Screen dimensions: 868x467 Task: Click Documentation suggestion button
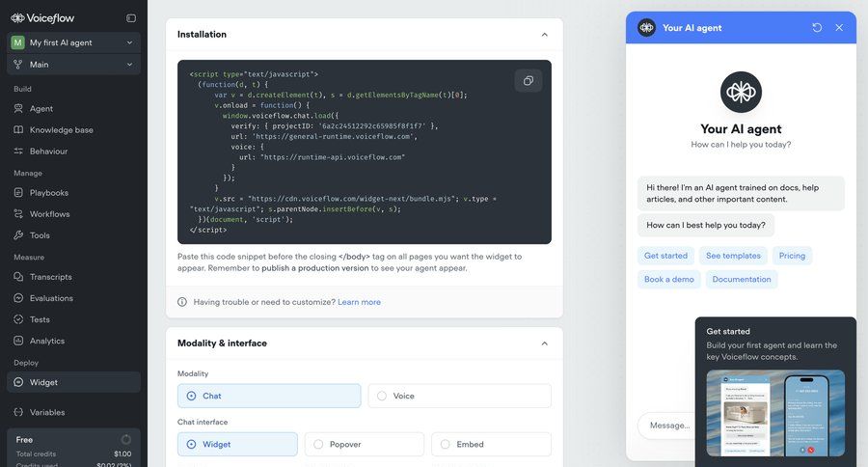coord(742,279)
